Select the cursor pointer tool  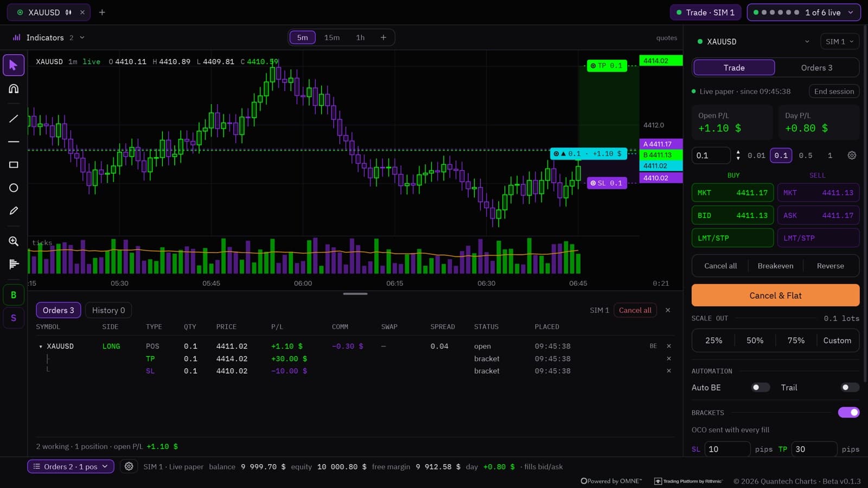tap(14, 65)
